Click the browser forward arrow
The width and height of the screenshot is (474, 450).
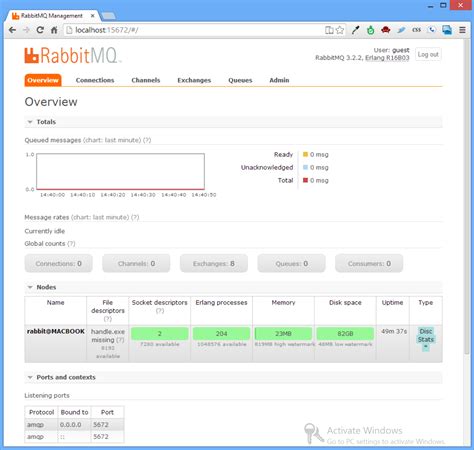pos(26,30)
